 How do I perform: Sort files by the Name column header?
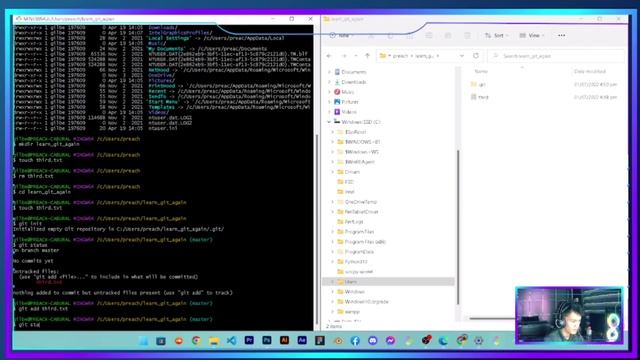click(481, 71)
